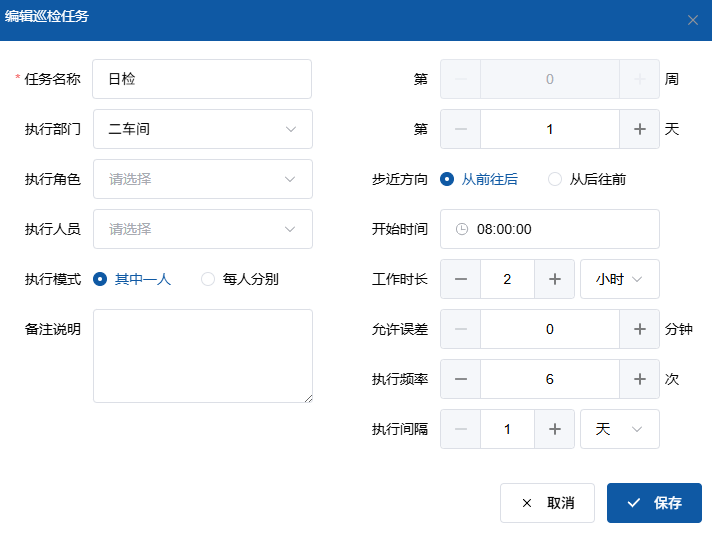Click the 备注说明 text area

(x=203, y=356)
